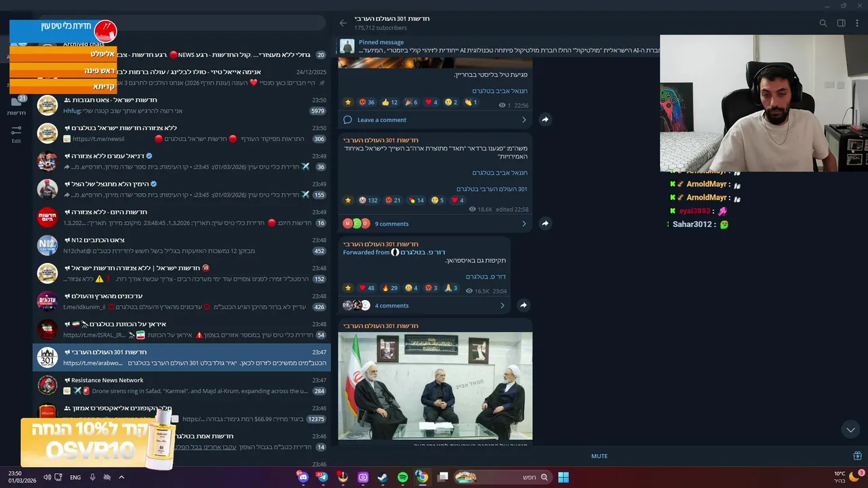Click the fire reaction showing 29
The image size is (868, 488).
(390, 288)
